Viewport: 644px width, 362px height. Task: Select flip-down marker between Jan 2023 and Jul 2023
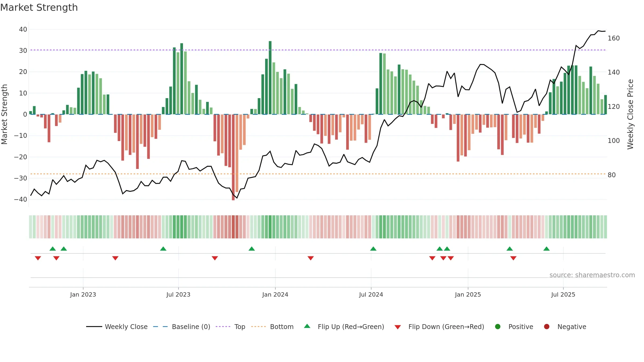[115, 258]
